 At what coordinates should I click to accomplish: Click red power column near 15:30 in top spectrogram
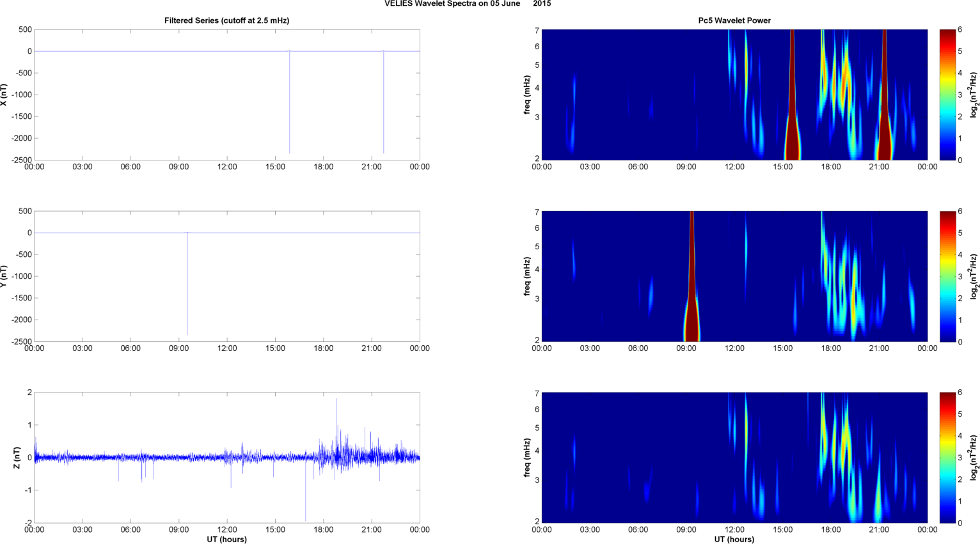(793, 95)
